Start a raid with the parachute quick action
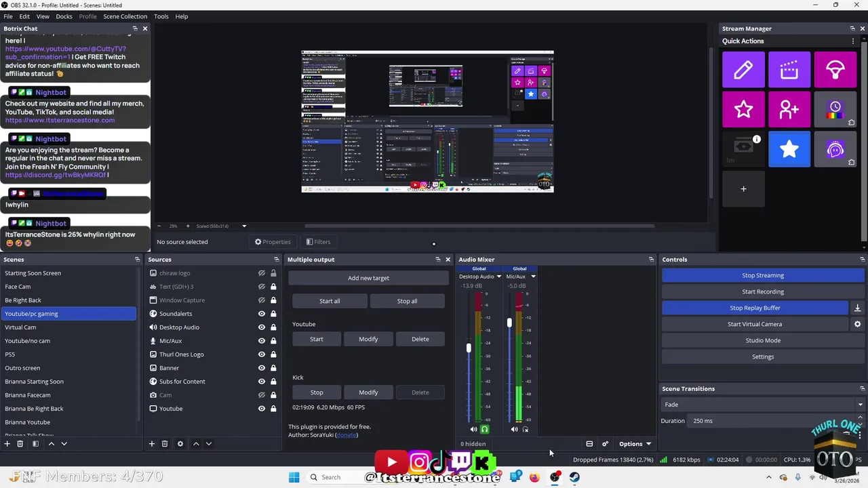The image size is (868, 488). point(835,70)
